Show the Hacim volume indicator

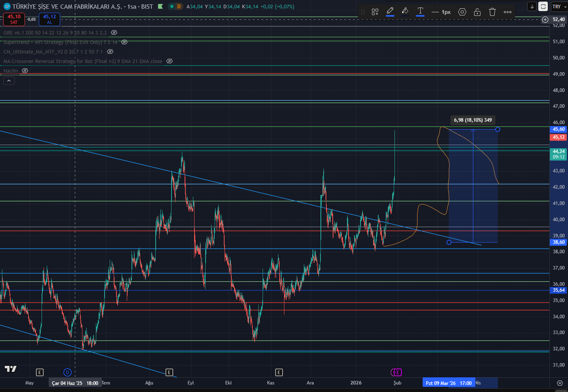[25, 71]
